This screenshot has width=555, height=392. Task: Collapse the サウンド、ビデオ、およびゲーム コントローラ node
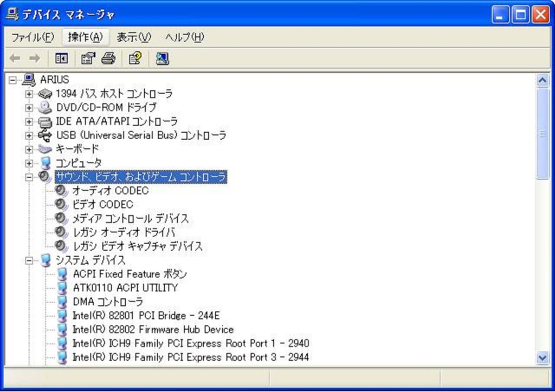[29, 178]
